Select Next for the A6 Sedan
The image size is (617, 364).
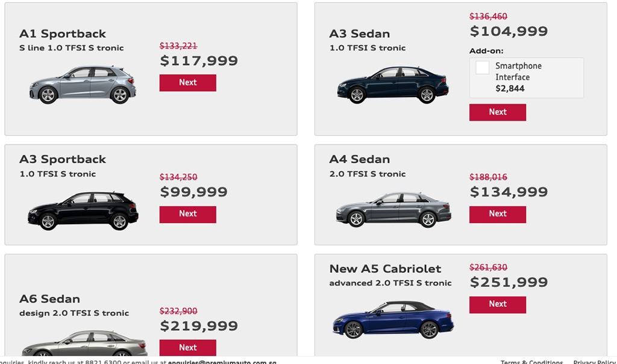[x=187, y=347]
